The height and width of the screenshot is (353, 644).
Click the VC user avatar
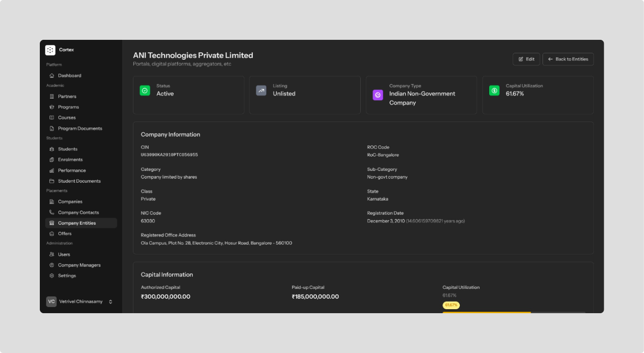tap(51, 302)
